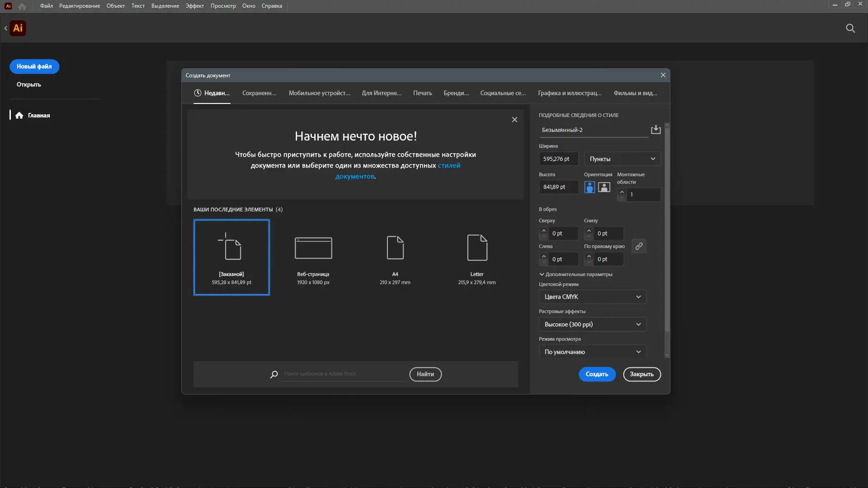Dismiss the welcome banner with X
Screen dimensions: 868x488
(x=514, y=120)
